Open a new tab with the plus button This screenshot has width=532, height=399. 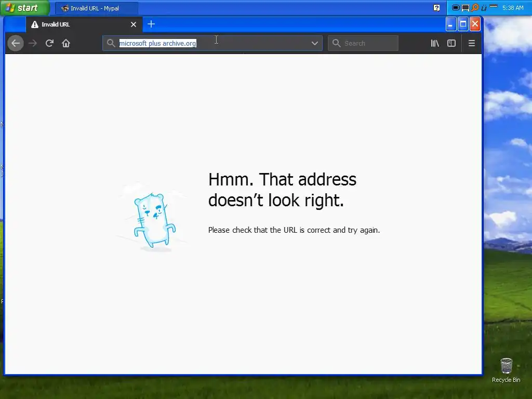pyautogui.click(x=151, y=24)
